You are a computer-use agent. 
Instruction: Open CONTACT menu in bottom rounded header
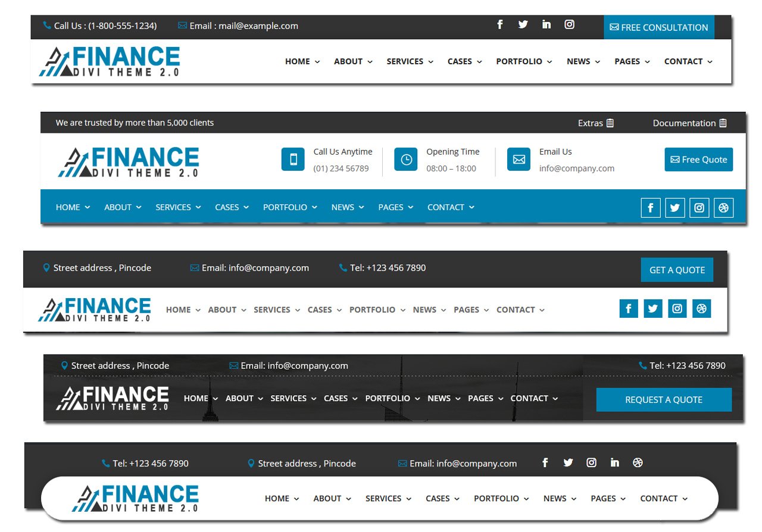pos(664,498)
